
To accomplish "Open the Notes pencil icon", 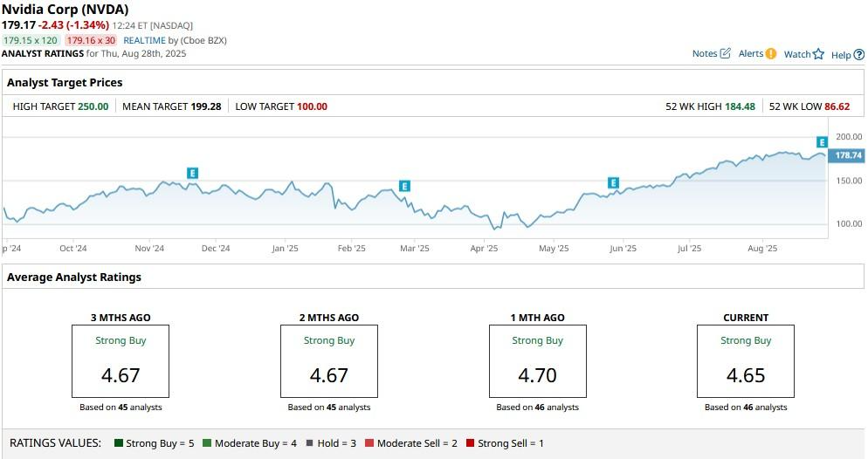I will click(725, 53).
